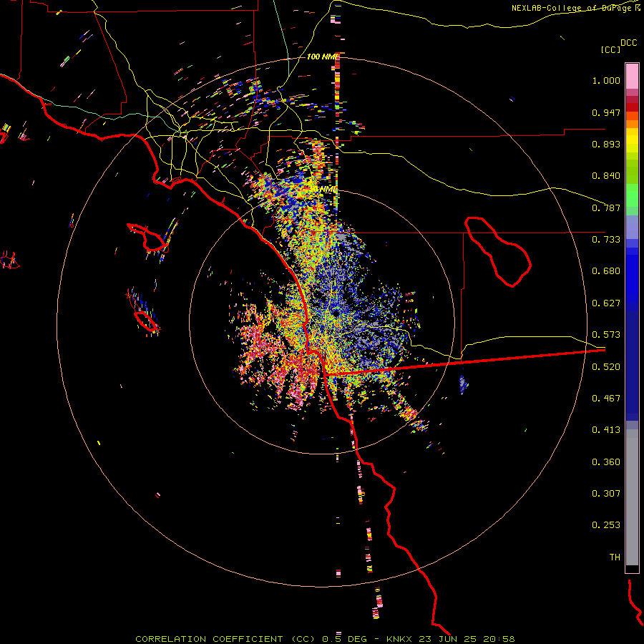Click the 1.000 legend value
Screen dimensions: 644x644
click(x=606, y=80)
